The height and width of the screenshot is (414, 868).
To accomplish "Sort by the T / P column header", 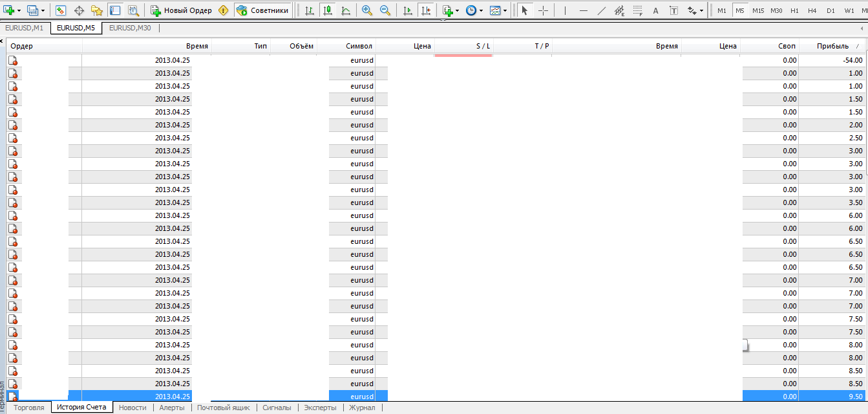I will [522, 46].
